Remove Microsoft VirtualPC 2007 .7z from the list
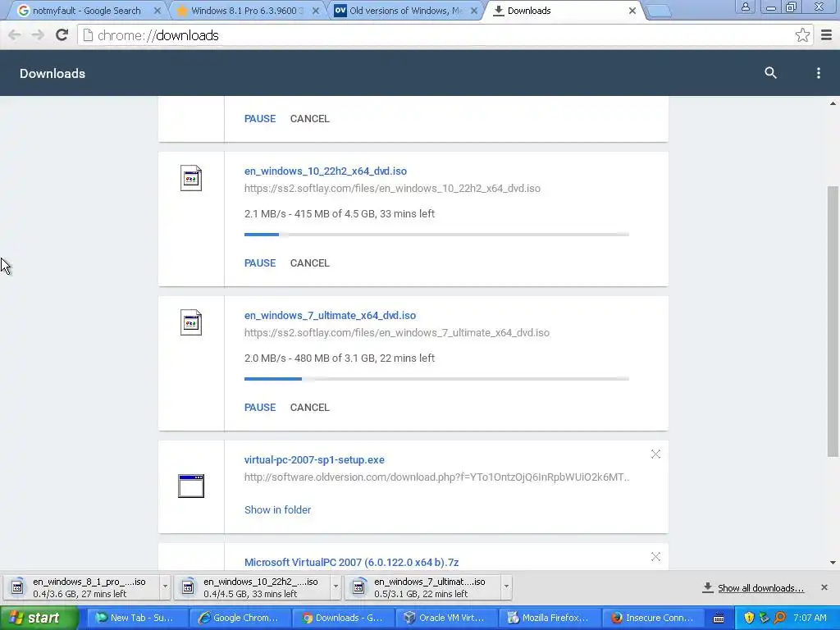This screenshot has width=840, height=630. pyautogui.click(x=655, y=557)
